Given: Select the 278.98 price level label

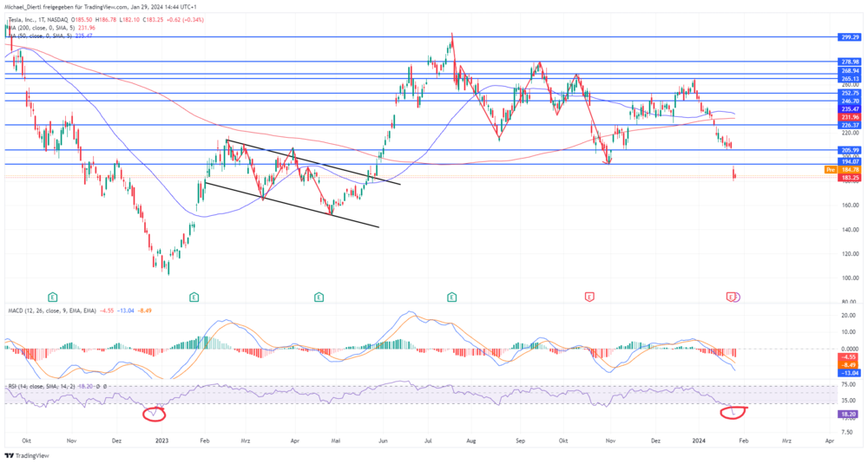Looking at the screenshot, I should [x=849, y=62].
